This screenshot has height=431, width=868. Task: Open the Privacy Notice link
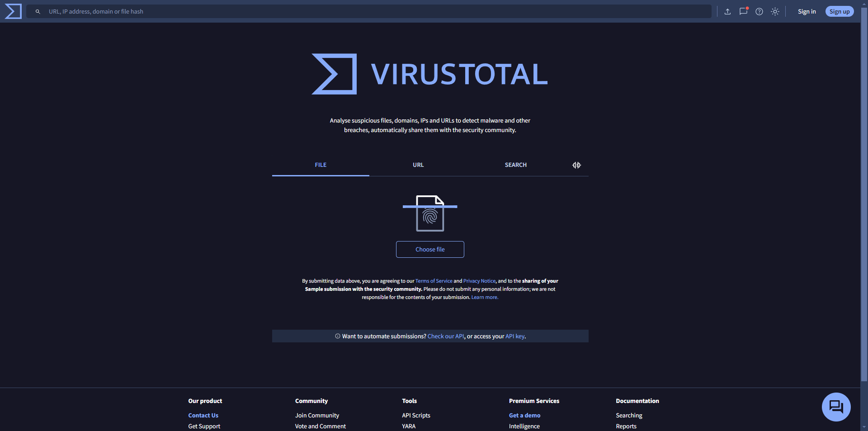click(x=479, y=281)
